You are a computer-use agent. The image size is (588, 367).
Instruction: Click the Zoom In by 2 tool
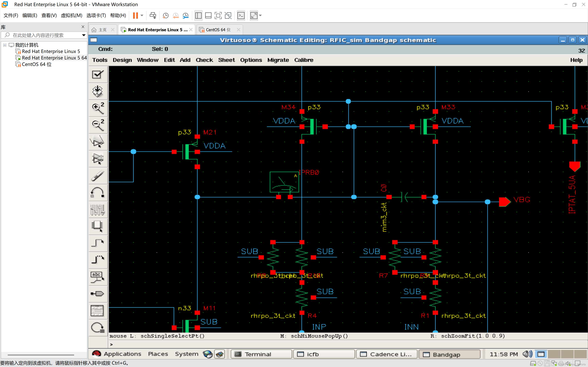[98, 108]
